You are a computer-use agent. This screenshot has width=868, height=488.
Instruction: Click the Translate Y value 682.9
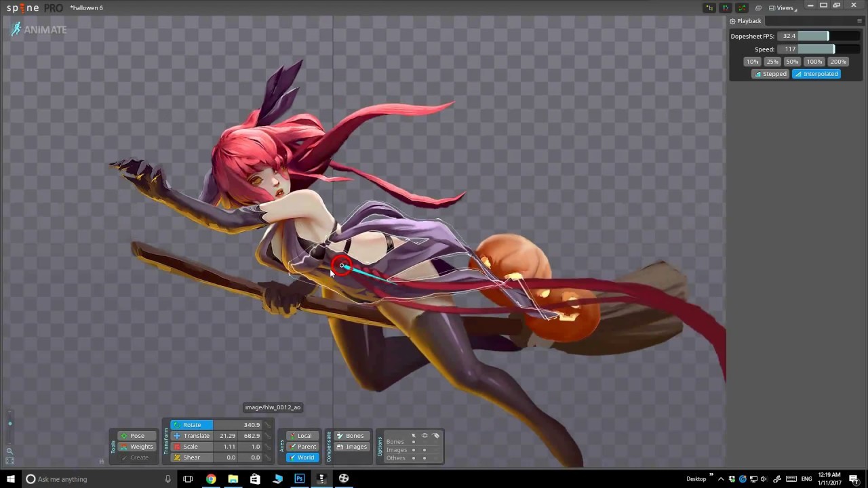tap(250, 436)
